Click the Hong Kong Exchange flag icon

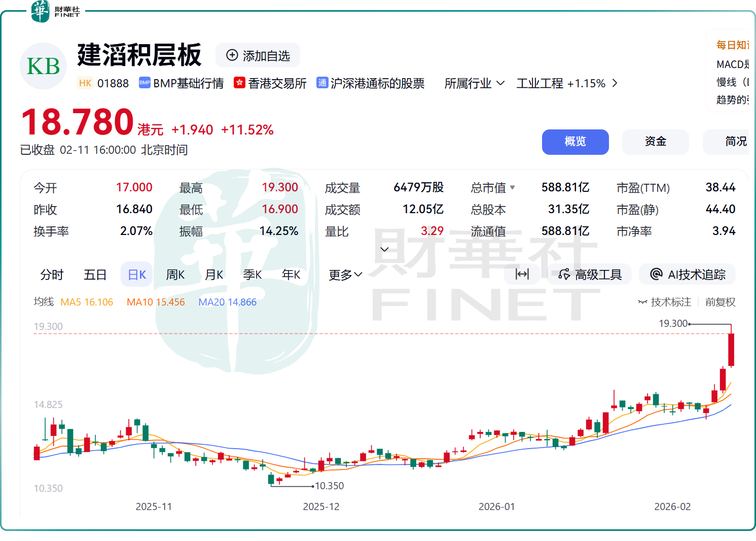tap(239, 83)
